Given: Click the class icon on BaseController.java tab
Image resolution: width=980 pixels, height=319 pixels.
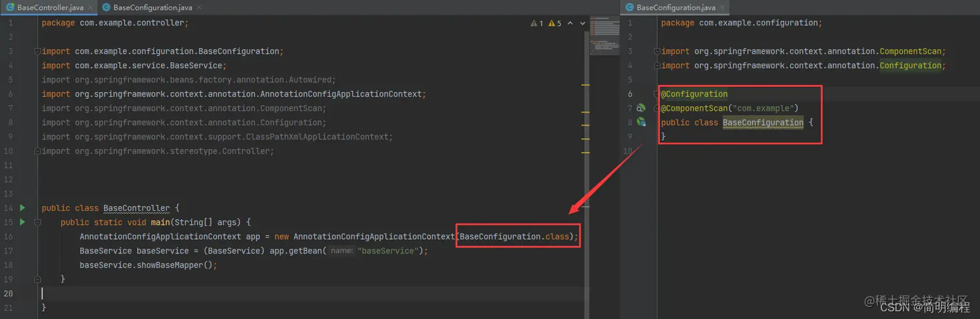Looking at the screenshot, I should 10,7.
